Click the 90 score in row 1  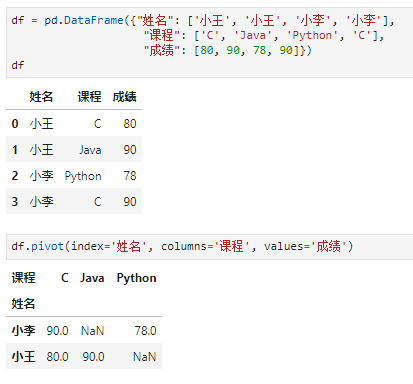click(130, 150)
